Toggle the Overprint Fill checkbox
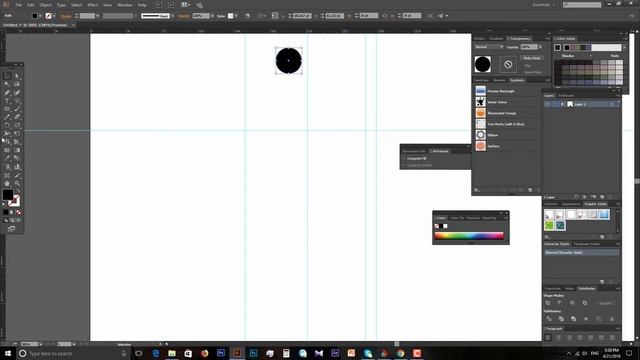The image size is (640, 360). point(404,158)
